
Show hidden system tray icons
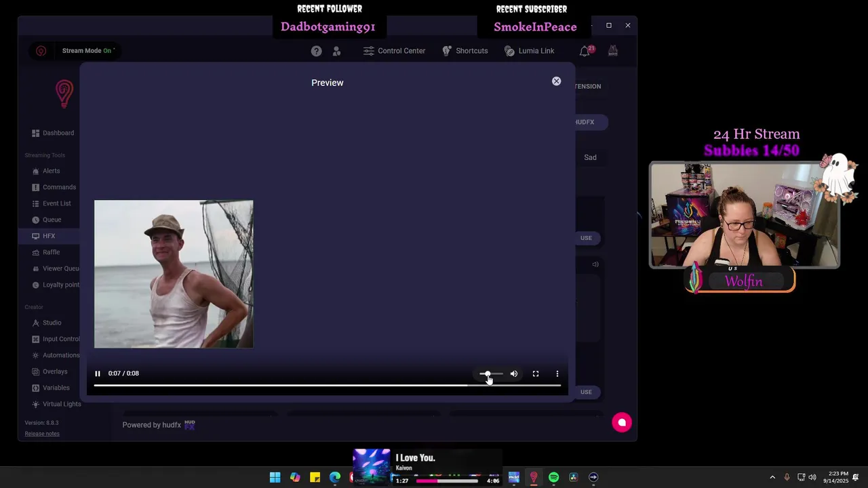(772, 477)
